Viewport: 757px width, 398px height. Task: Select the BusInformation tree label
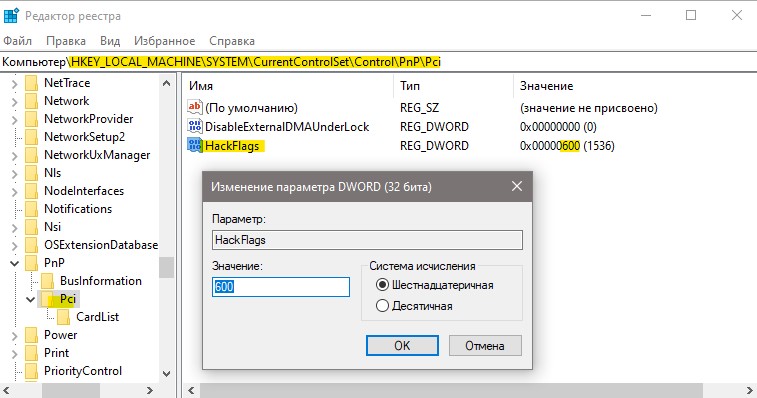coord(101,281)
